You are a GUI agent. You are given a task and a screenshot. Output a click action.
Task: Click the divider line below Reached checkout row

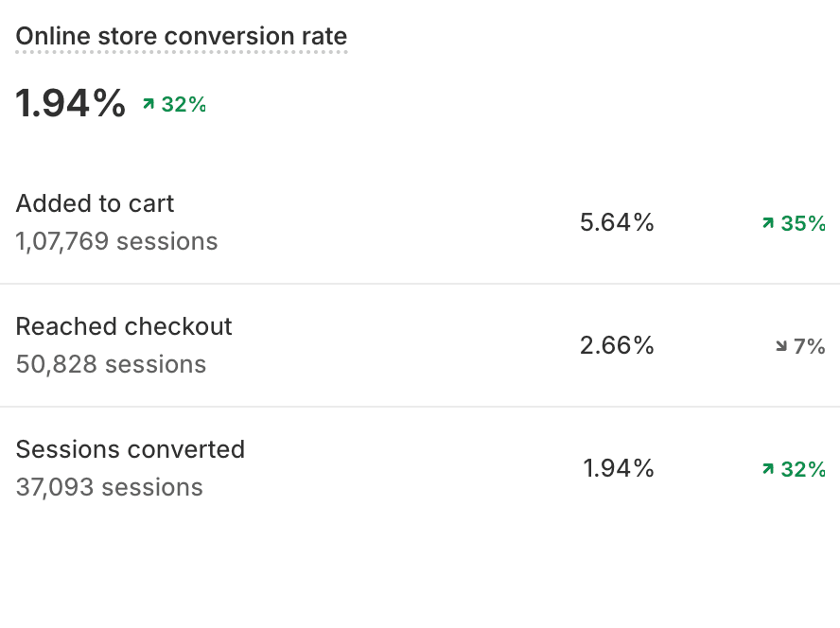(x=420, y=407)
